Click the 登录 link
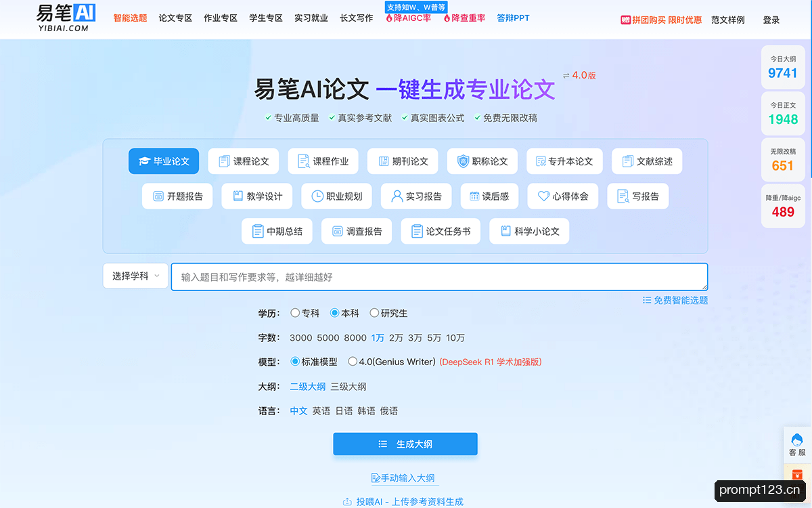Image resolution: width=812 pixels, height=508 pixels. click(771, 20)
